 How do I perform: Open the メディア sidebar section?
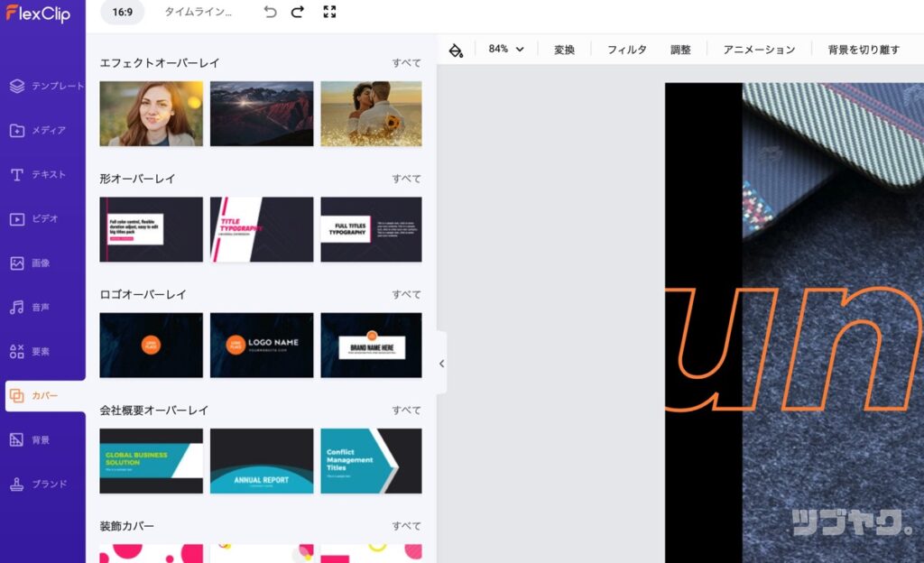coord(38,130)
